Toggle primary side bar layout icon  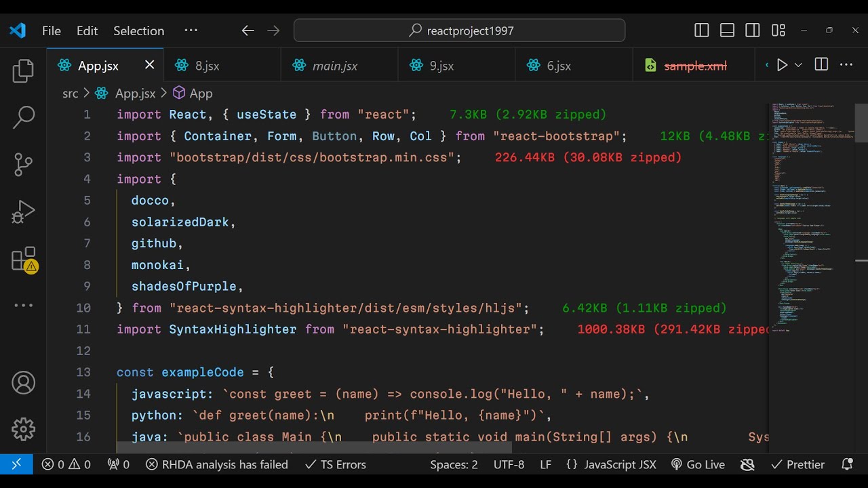click(702, 30)
